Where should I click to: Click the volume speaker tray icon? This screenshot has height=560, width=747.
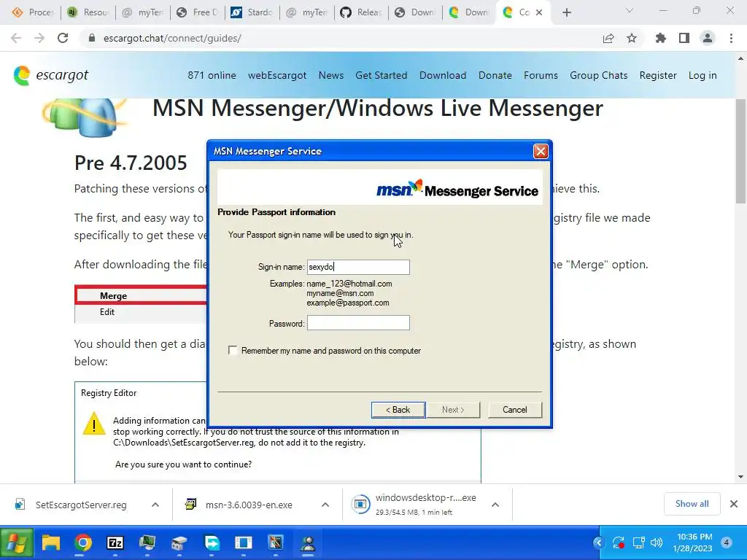tap(657, 542)
